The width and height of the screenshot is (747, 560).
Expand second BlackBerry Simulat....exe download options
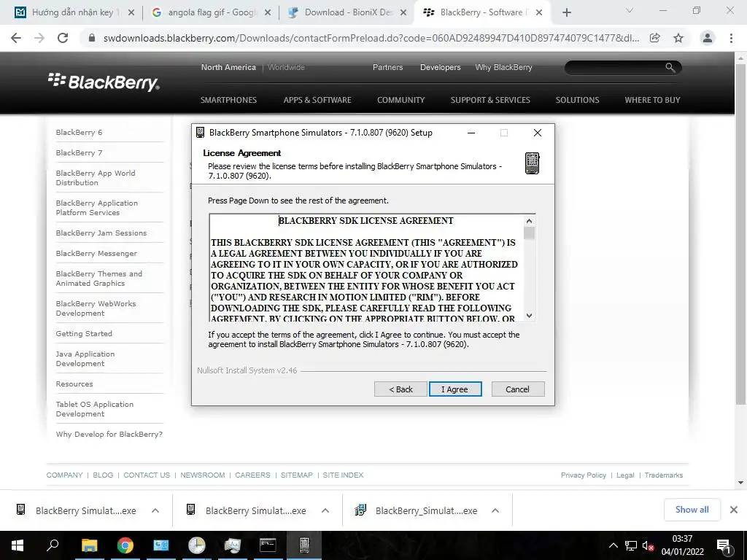pyautogui.click(x=325, y=510)
